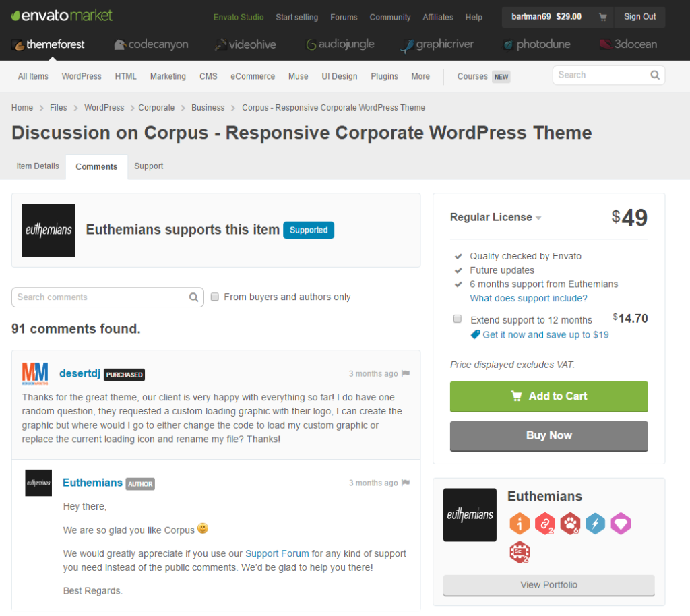Click the Add to Cart button

(548, 396)
